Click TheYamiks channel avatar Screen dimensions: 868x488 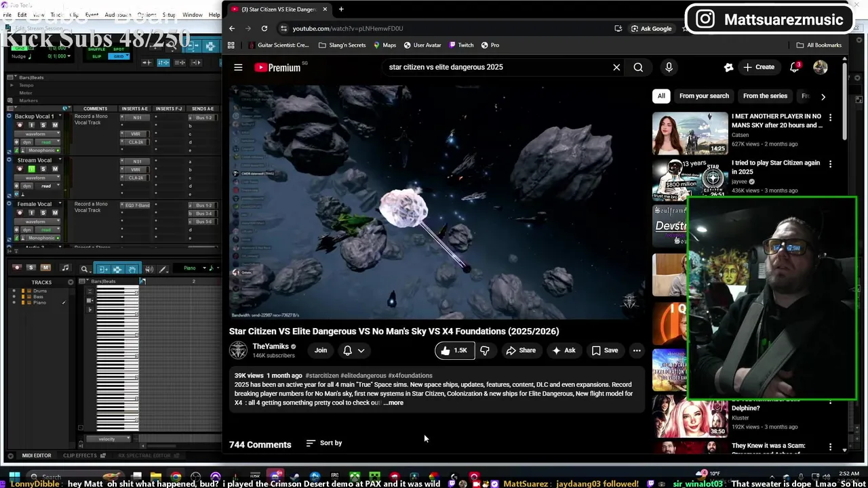(238, 350)
